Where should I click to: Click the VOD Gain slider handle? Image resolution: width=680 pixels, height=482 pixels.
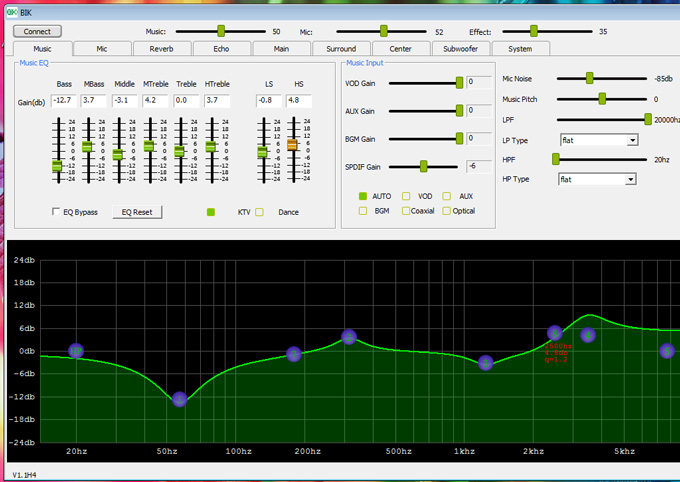459,82
